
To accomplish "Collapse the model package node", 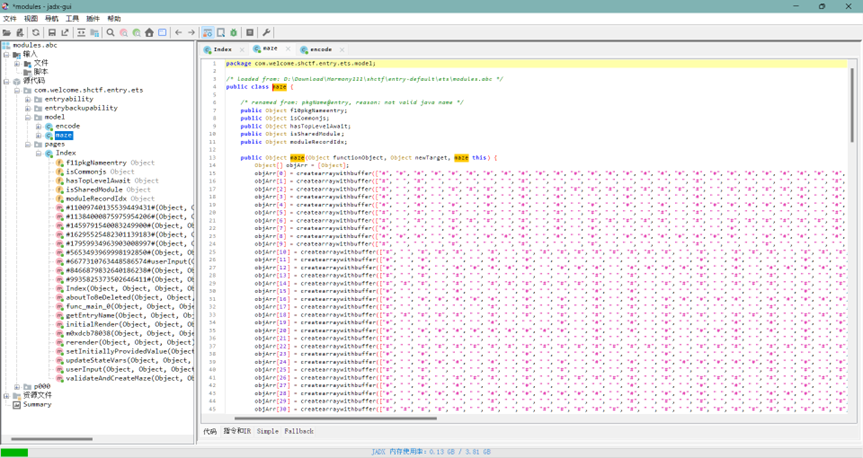I will [x=28, y=117].
